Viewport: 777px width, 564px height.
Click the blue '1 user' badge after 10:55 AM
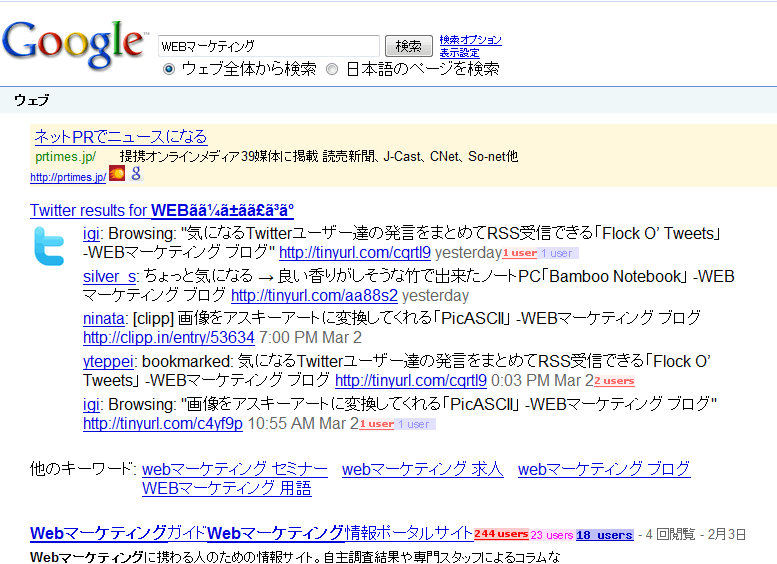415,424
